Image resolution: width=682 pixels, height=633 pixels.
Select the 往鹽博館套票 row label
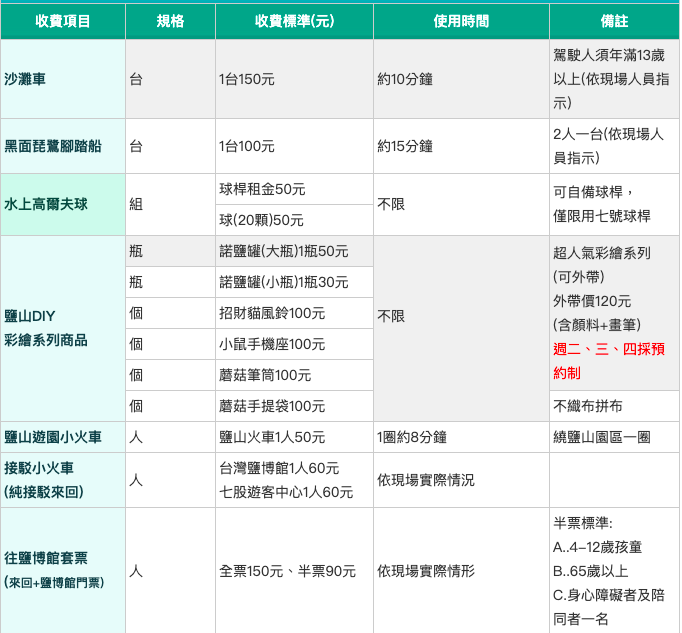pyautogui.click(x=63, y=570)
